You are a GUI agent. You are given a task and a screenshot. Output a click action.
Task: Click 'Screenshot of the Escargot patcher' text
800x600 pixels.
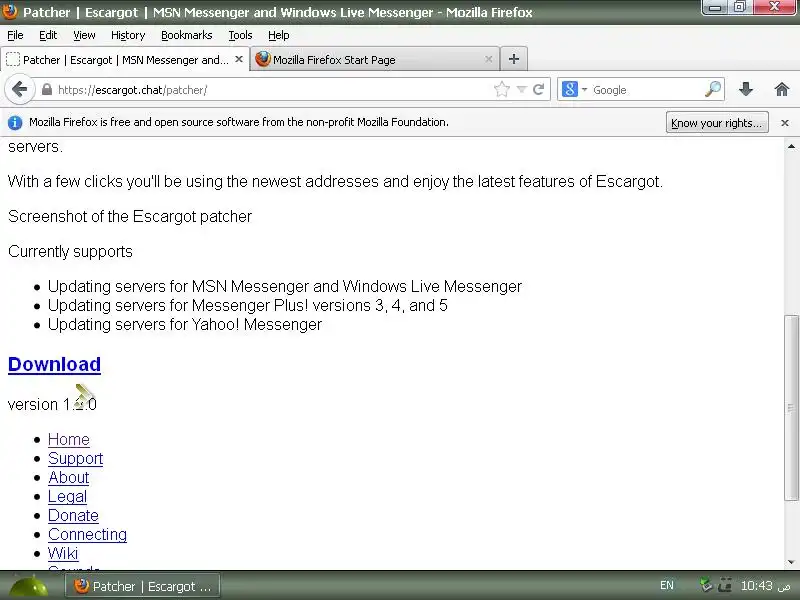[x=130, y=216]
